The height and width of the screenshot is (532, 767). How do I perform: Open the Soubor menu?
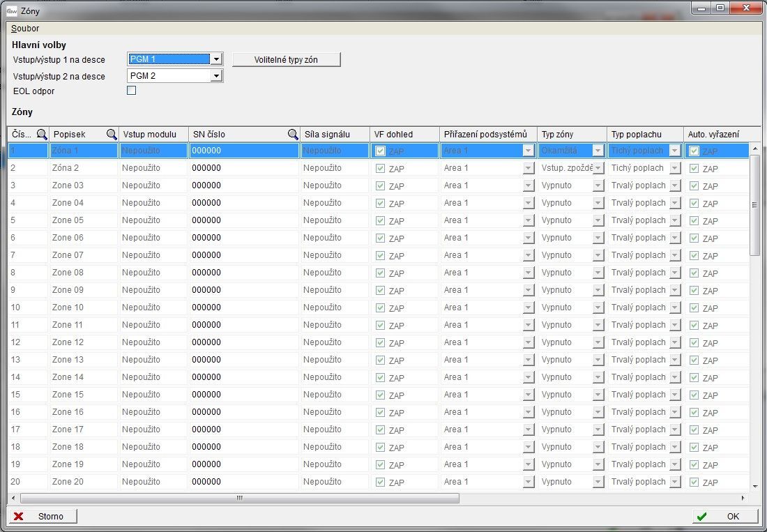[x=25, y=29]
